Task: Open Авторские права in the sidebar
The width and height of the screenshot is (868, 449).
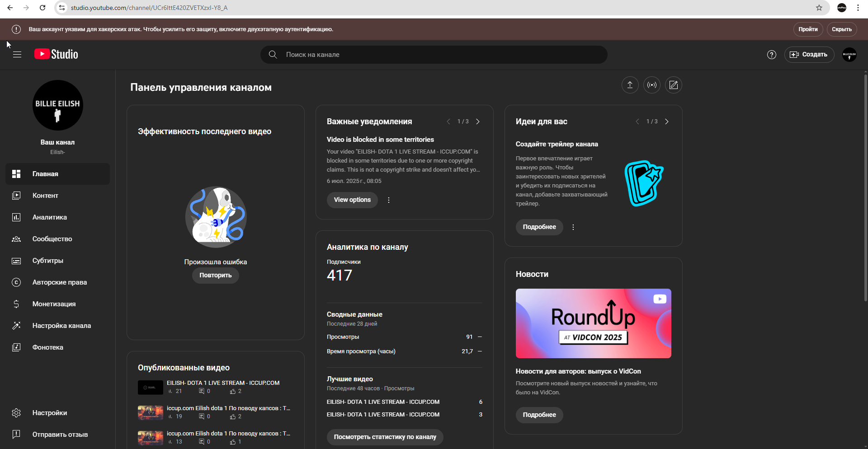Action: coord(57,282)
